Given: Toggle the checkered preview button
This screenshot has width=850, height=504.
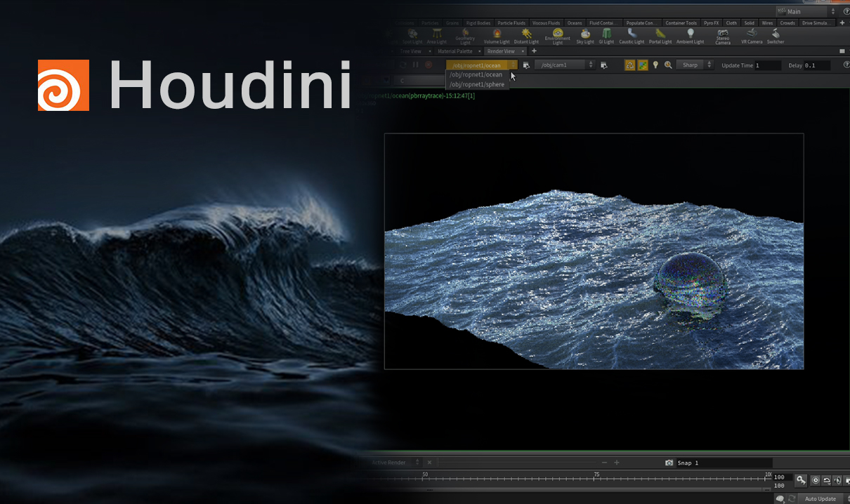Looking at the screenshot, I should (643, 65).
